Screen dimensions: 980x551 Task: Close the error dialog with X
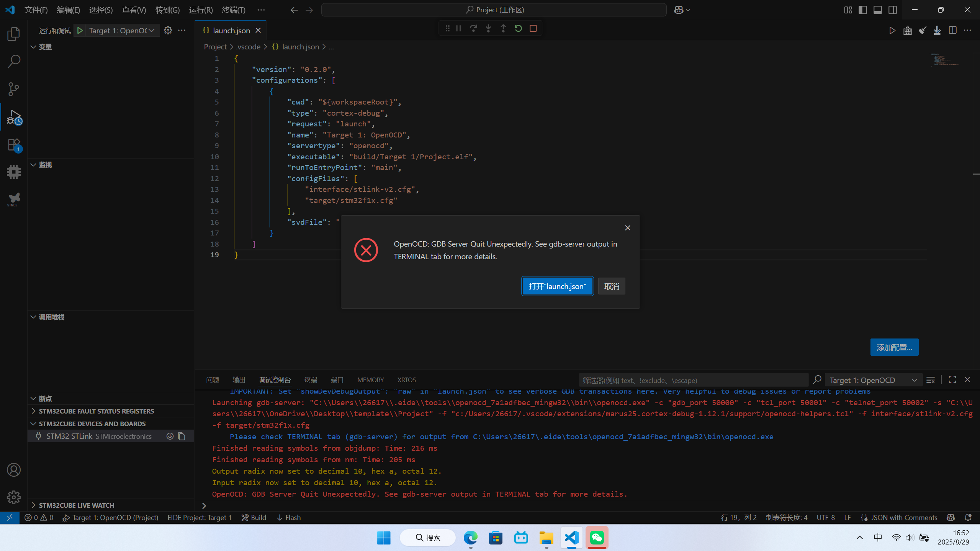[628, 228]
